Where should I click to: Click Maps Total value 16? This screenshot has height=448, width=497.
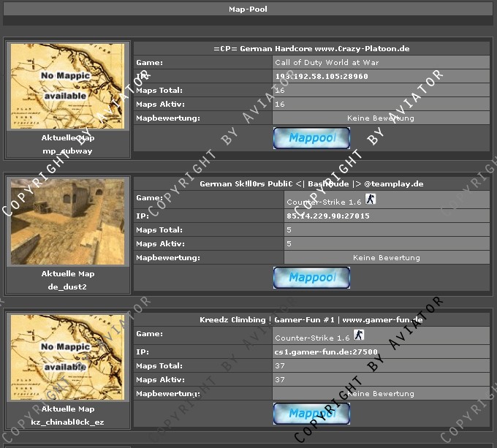tap(279, 91)
